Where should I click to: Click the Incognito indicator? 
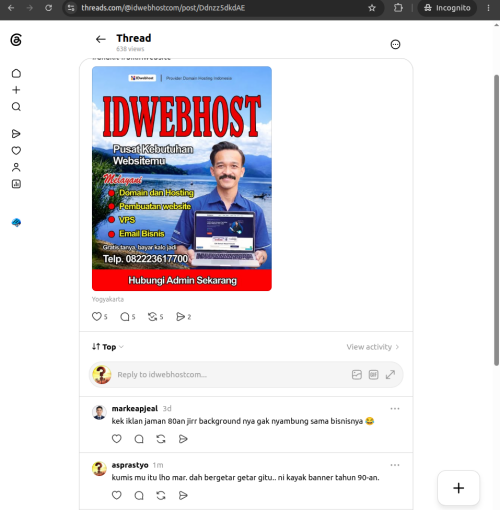coord(447,8)
